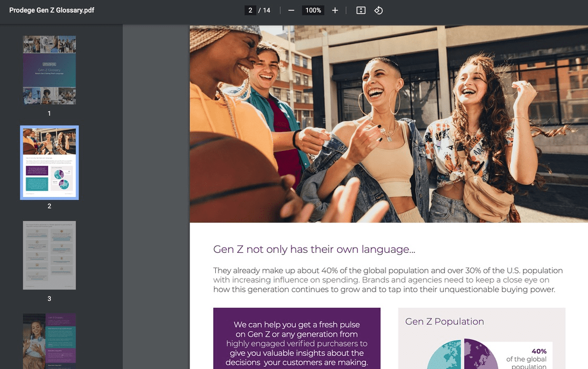Screen dimensions: 588x369
Task: Click the page label '1' under thumbnail
Action: point(49,114)
